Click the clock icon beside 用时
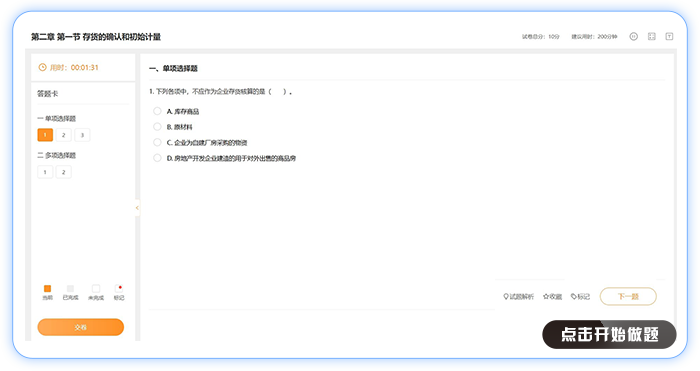Image resolution: width=700 pixels, height=371 pixels. pyautogui.click(x=42, y=67)
